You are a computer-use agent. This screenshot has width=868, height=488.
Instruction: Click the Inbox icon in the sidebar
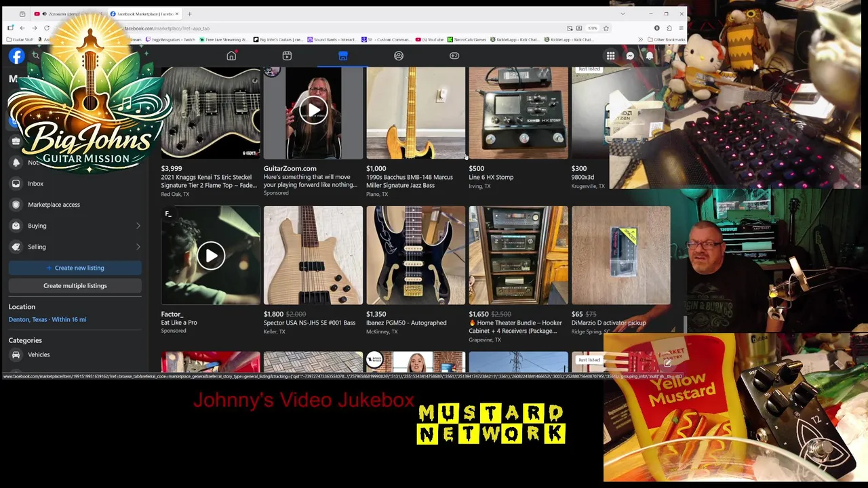tap(16, 184)
